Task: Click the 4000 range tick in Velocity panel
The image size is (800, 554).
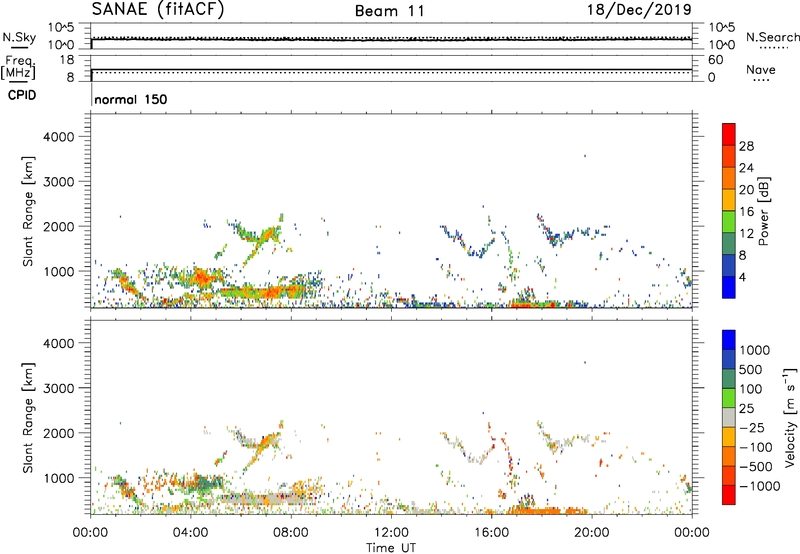Action: coord(58,343)
